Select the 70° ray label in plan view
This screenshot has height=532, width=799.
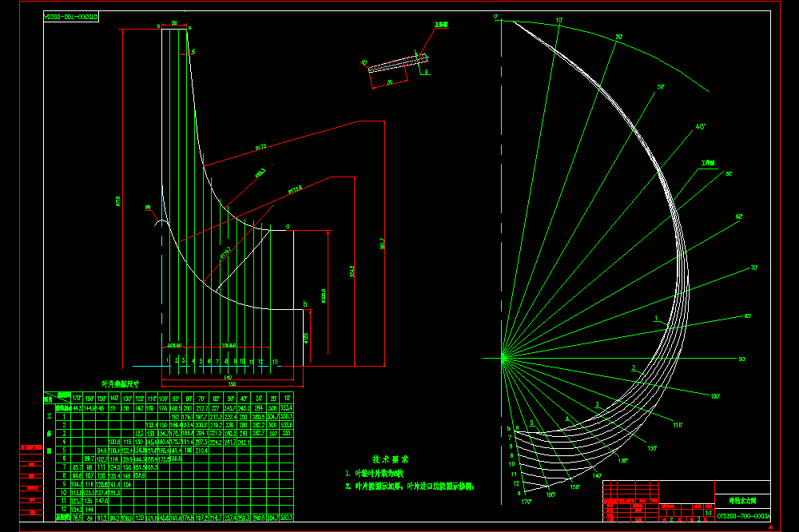(x=754, y=268)
